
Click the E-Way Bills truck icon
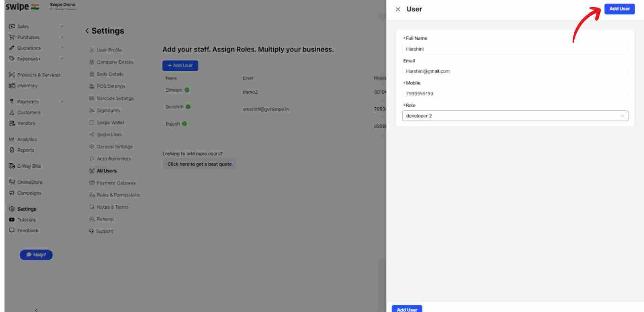tap(12, 166)
